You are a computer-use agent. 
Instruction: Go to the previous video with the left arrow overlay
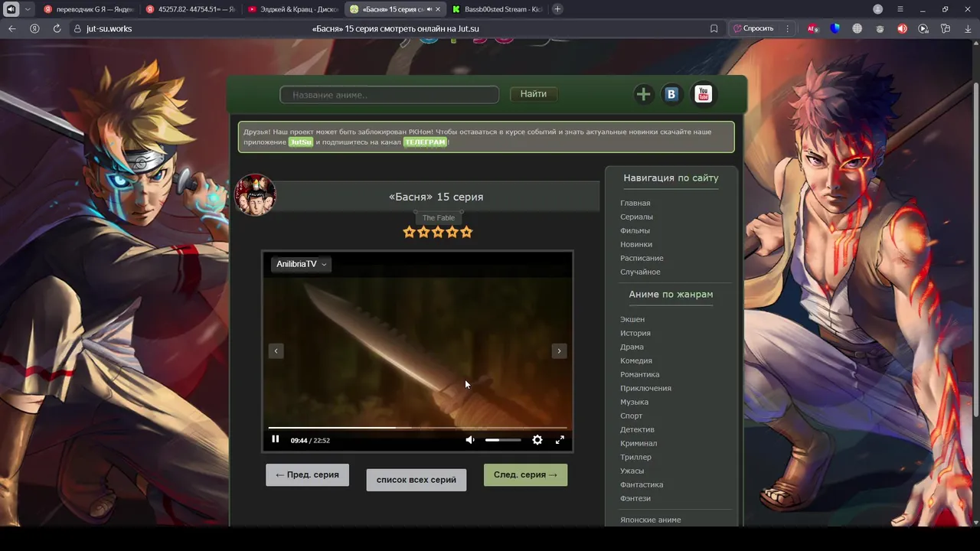pos(276,350)
